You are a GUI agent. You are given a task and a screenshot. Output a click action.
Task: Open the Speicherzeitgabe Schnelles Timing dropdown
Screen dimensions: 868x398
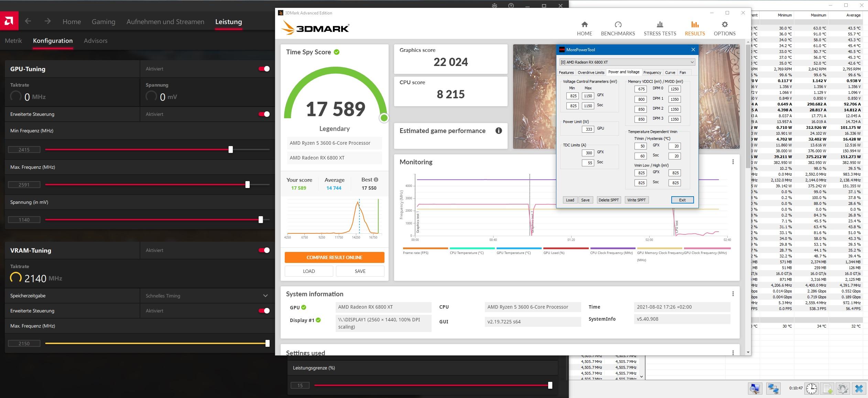pyautogui.click(x=207, y=296)
